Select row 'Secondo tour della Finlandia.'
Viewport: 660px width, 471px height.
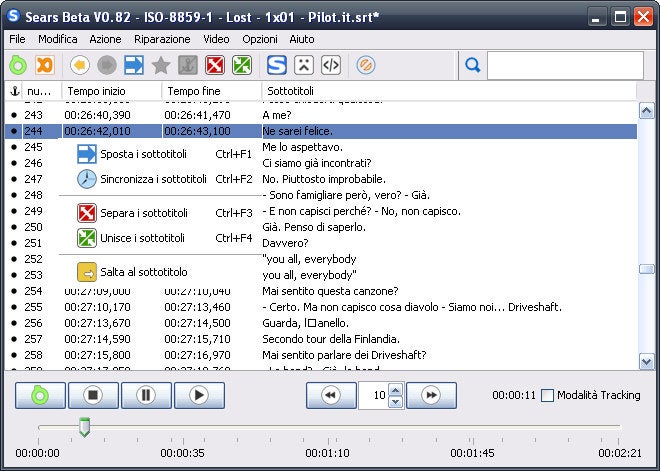click(x=321, y=339)
